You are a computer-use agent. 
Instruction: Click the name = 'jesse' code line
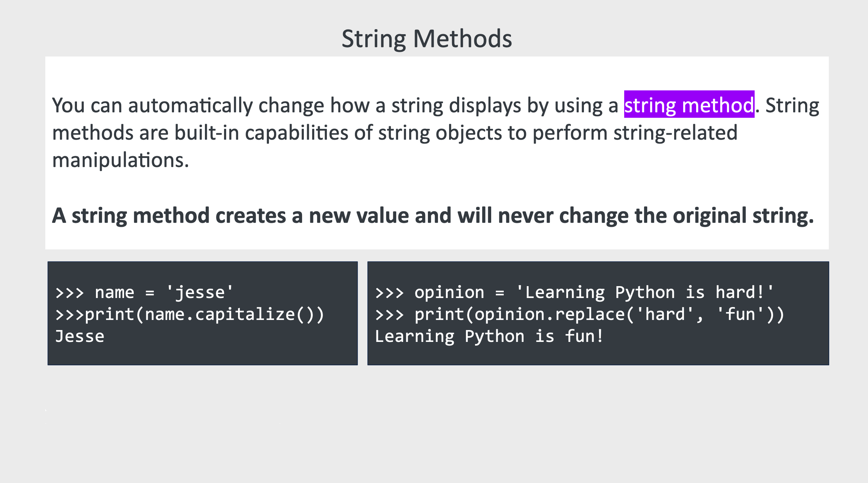145,292
